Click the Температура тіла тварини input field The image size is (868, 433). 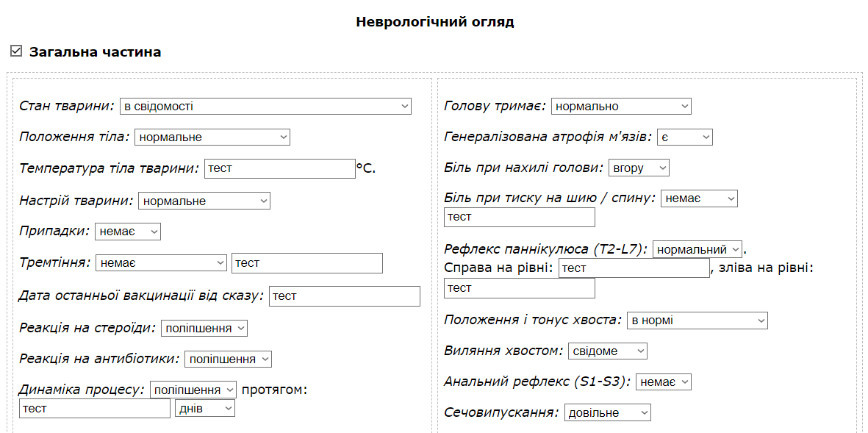pyautogui.click(x=279, y=168)
